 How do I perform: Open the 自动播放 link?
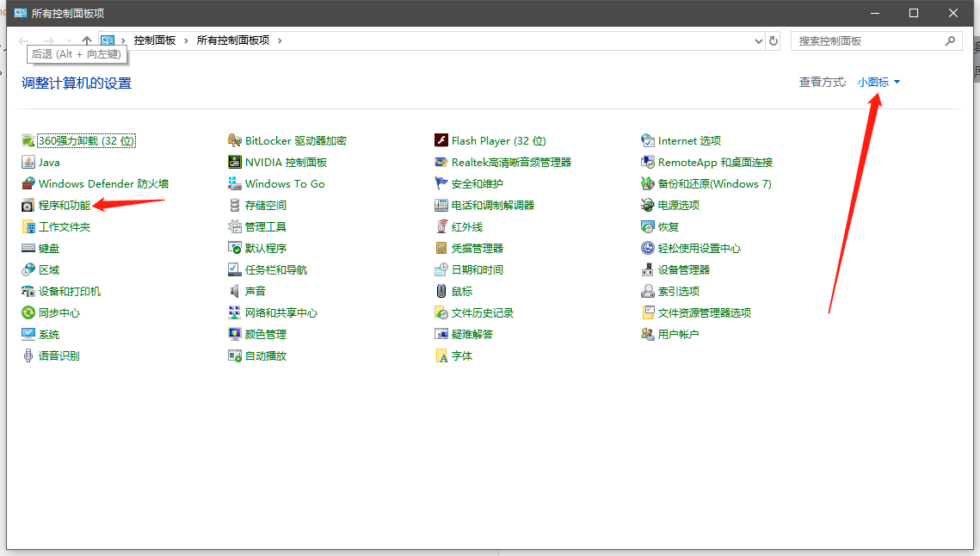(x=265, y=355)
